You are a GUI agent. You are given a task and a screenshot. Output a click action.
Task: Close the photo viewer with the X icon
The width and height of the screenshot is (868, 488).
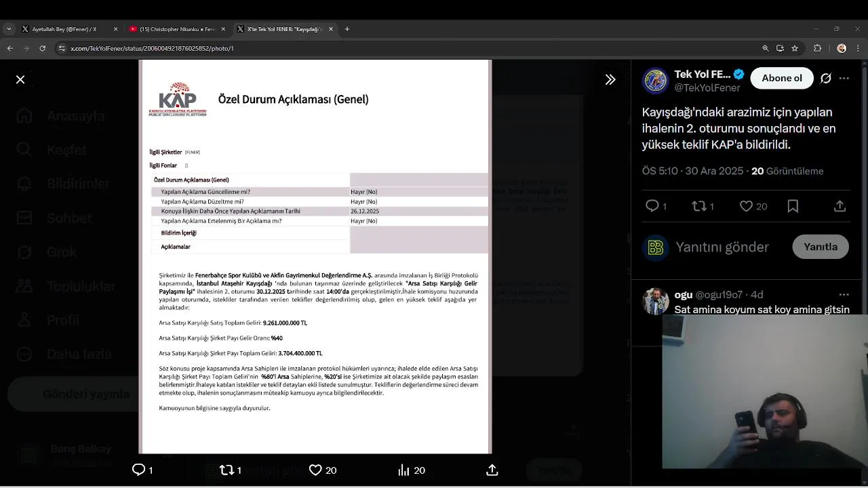tap(20, 79)
